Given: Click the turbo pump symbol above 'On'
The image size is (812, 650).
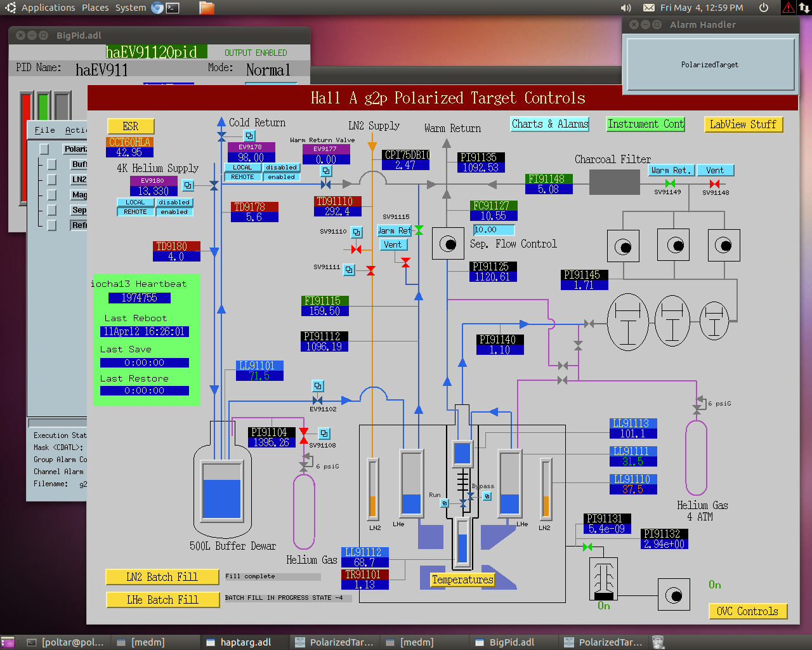Looking at the screenshot, I should 604,578.
